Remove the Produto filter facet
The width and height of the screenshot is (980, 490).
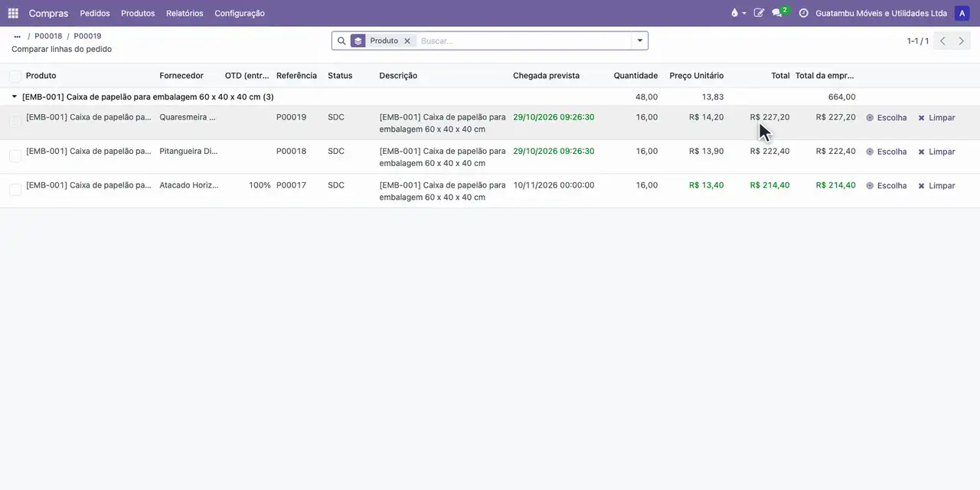pyautogui.click(x=407, y=41)
